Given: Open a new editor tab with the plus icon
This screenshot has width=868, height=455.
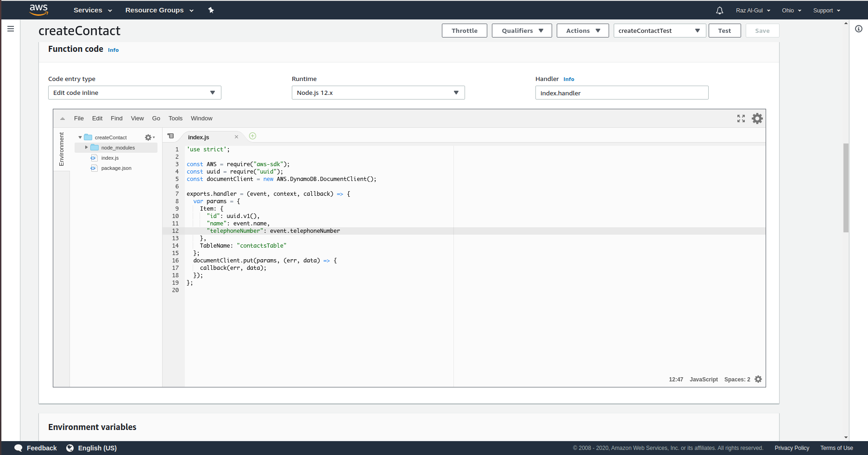Looking at the screenshot, I should click(252, 136).
